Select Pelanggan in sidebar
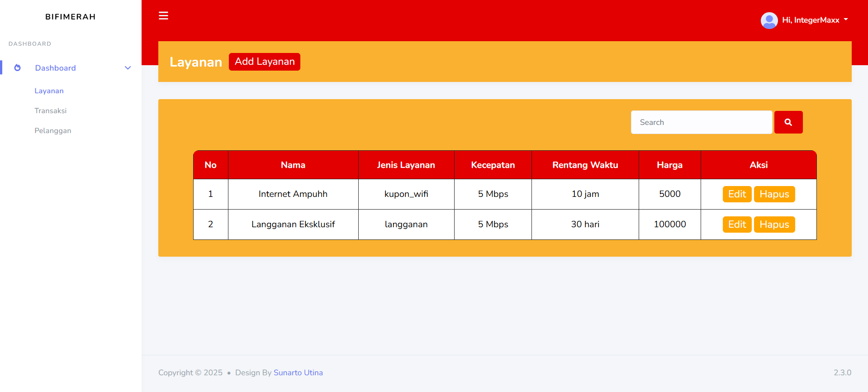The image size is (868, 392). [53, 131]
